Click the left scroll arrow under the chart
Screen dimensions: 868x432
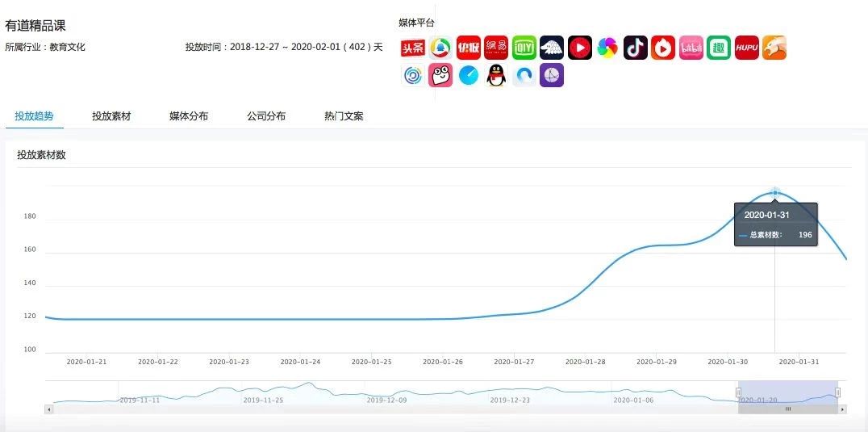[48, 409]
